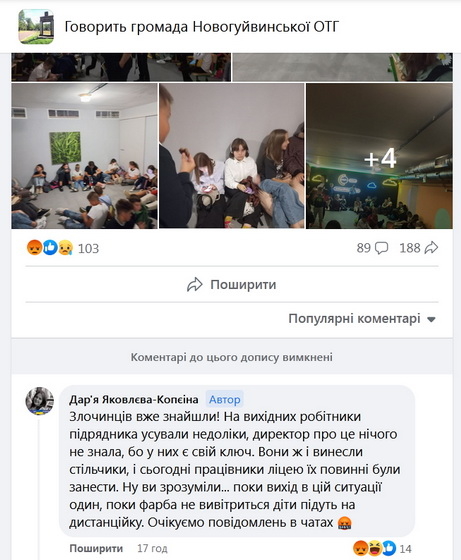
Task: Click the thumbs-up reaction icon under post
Action: (50, 248)
